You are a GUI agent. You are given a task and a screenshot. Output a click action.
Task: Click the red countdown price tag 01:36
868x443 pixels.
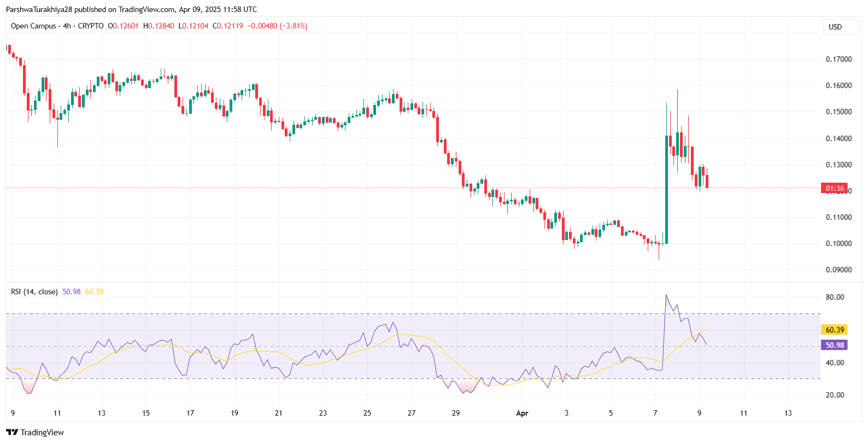point(834,188)
